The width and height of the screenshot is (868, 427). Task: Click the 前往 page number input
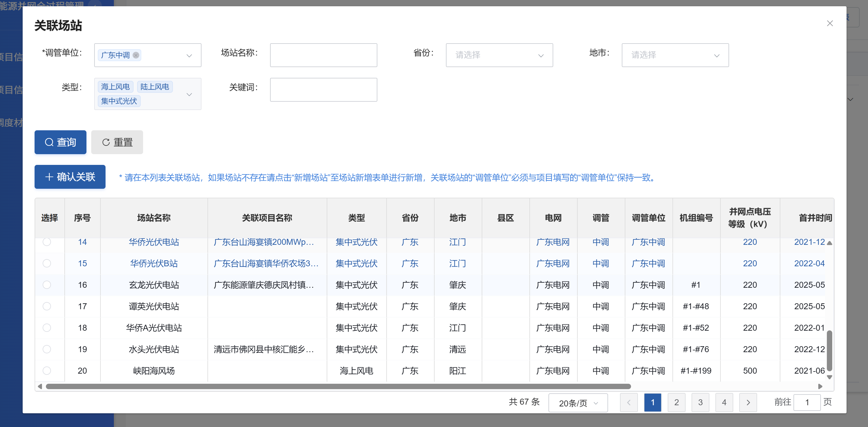point(807,402)
